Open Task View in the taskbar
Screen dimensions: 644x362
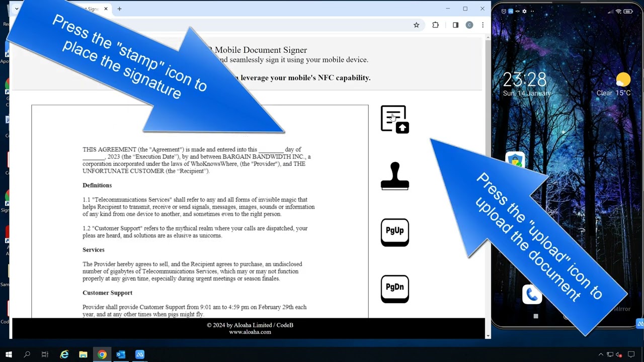pyautogui.click(x=45, y=354)
